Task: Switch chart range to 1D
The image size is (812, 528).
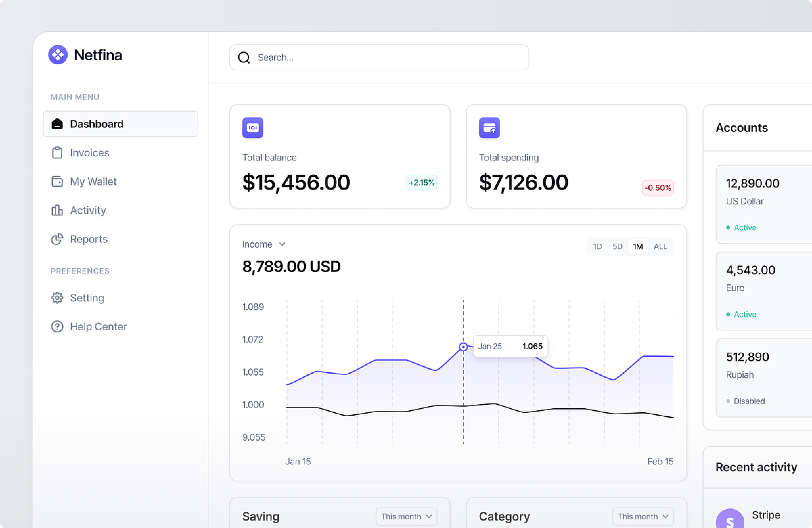Action: tap(597, 246)
